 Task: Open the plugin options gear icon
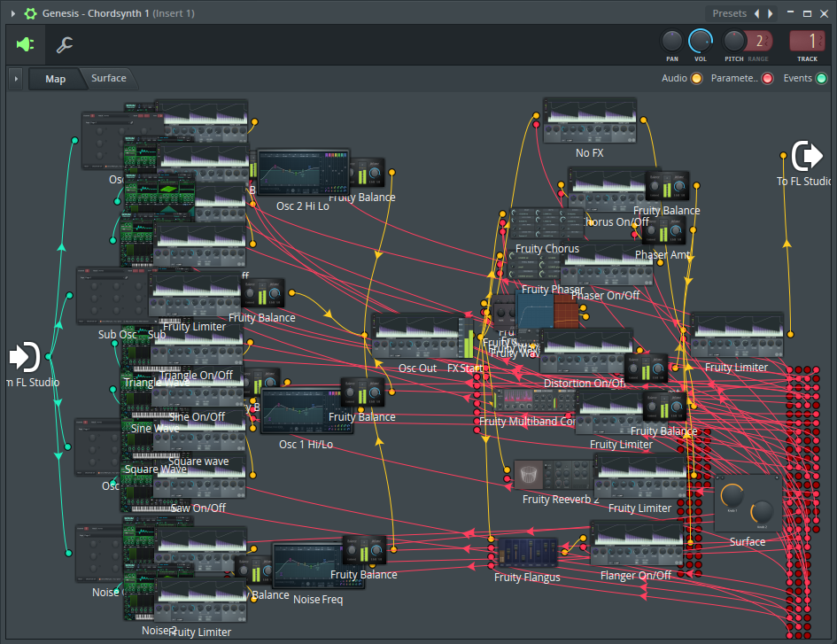(31, 13)
